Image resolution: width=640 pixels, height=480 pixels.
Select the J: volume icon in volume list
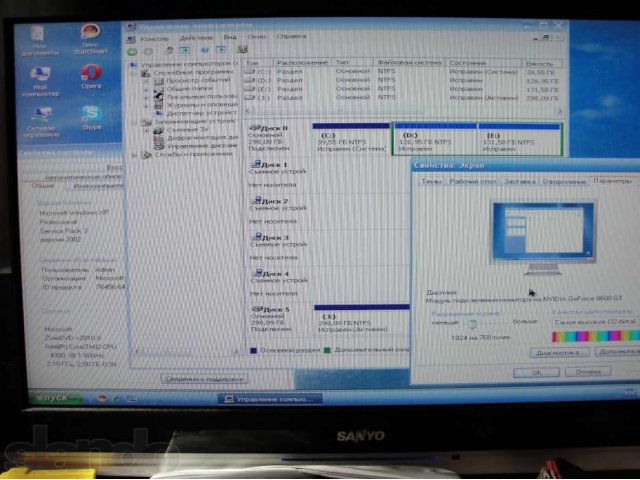pyautogui.click(x=249, y=98)
